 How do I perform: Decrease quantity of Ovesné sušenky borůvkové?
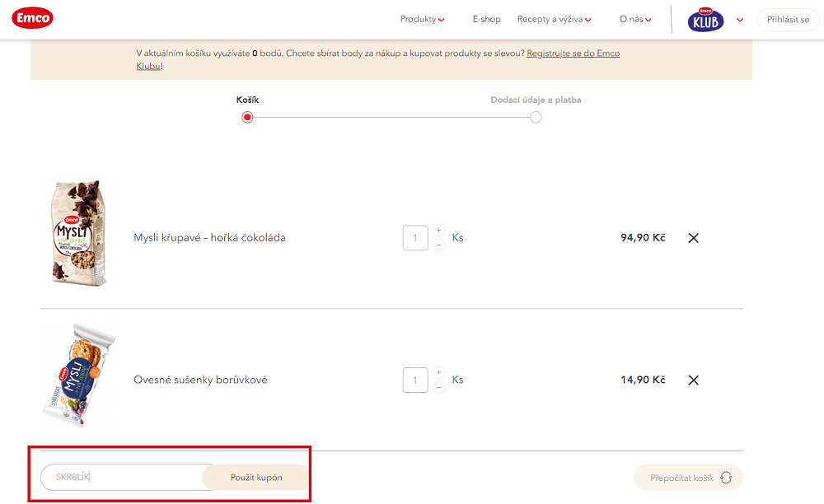[439, 387]
